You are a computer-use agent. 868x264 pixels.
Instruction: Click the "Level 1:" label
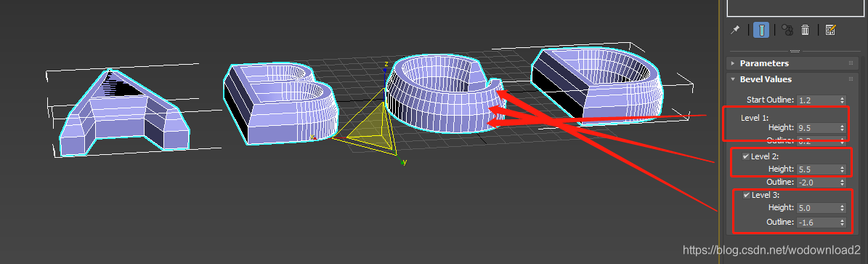755,118
